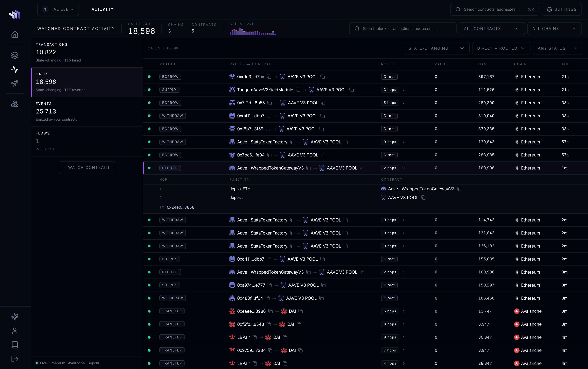Copy caller address 0xf5fb...6543
588x369 pixels.
click(x=269, y=324)
